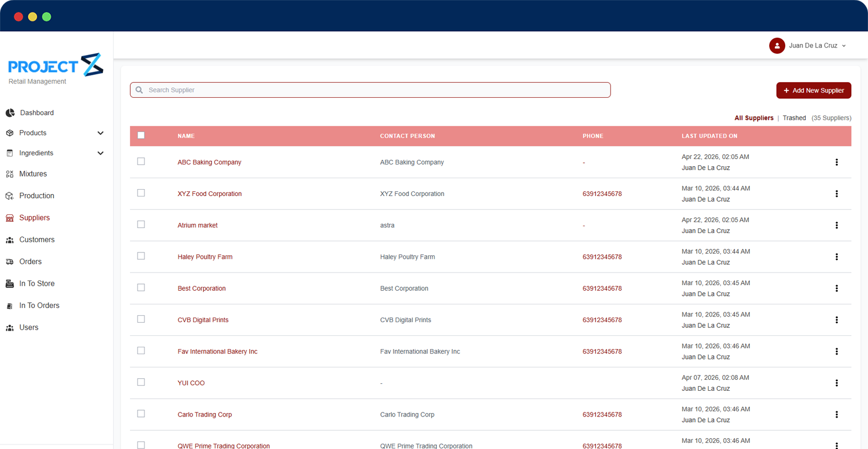This screenshot has width=868, height=449.
Task: Open Orders in sidebar
Action: pyautogui.click(x=30, y=262)
